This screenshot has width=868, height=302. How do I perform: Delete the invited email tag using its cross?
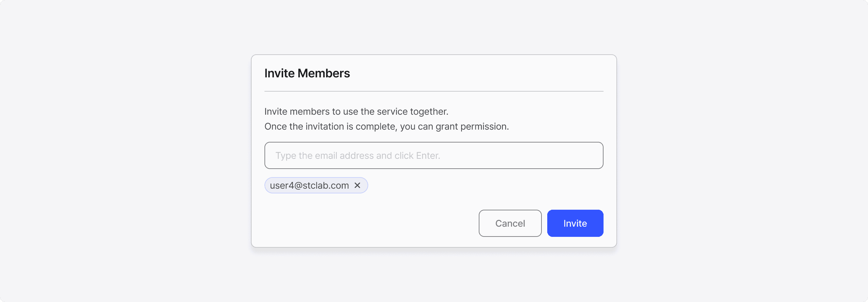coord(357,185)
